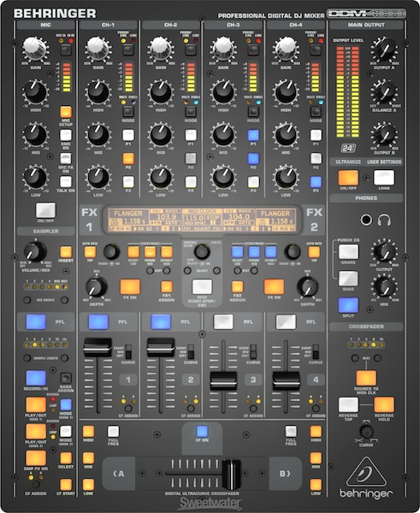Click the PLAY/OUT Bank 1 button

[36, 405]
